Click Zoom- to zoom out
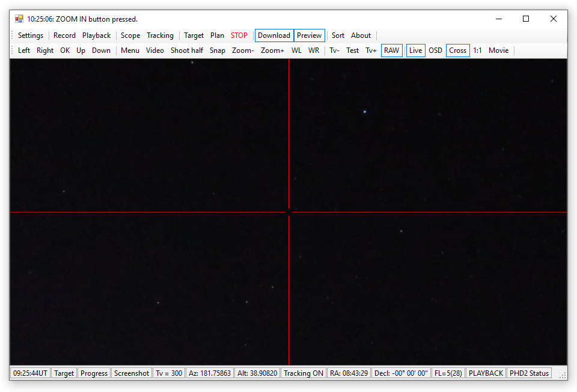Image resolution: width=577 pixels, height=392 pixels. 243,51
